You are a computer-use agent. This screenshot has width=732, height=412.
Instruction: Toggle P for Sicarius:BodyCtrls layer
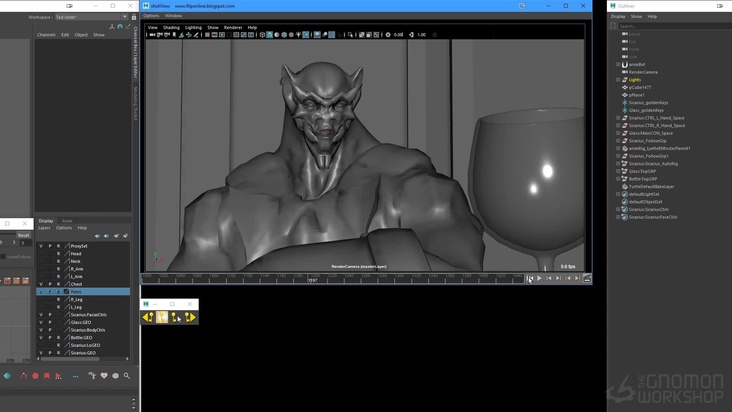pos(50,330)
